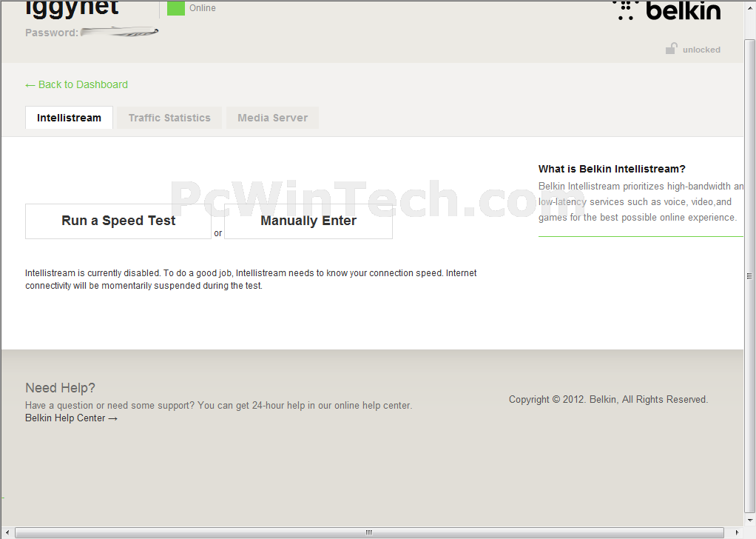Click the unlocked padlock icon
Viewport: 756px width, 539px height.
click(x=671, y=48)
